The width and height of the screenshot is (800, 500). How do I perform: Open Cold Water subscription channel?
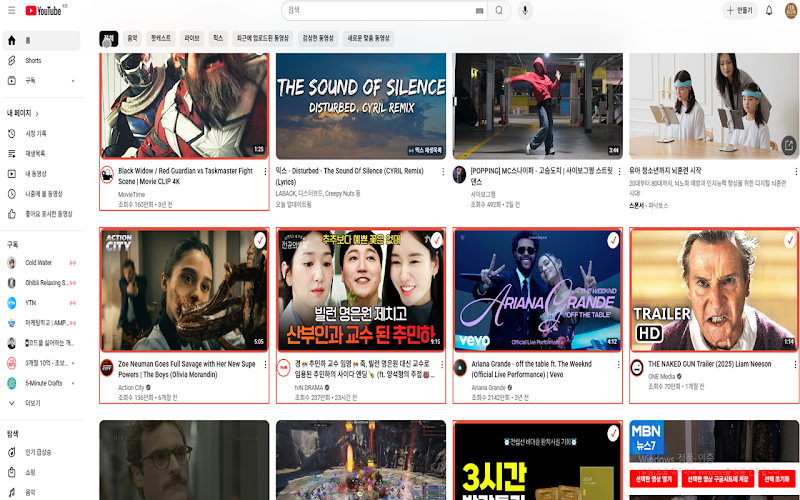(x=41, y=263)
